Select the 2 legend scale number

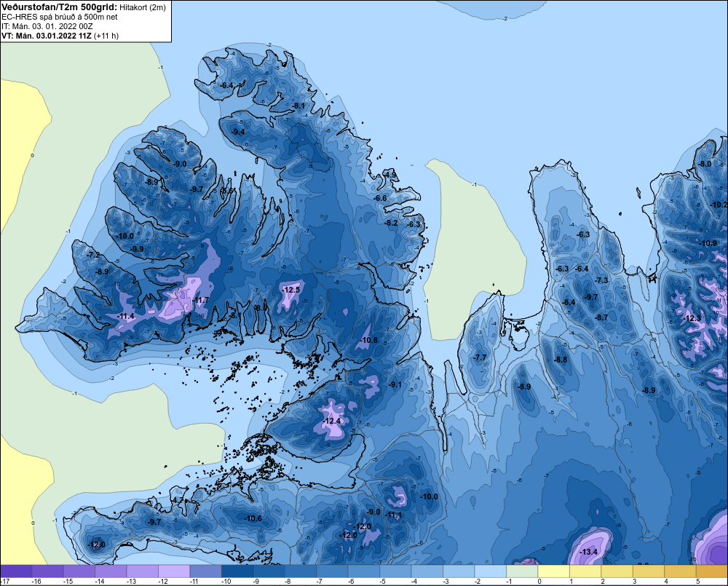[603, 582]
